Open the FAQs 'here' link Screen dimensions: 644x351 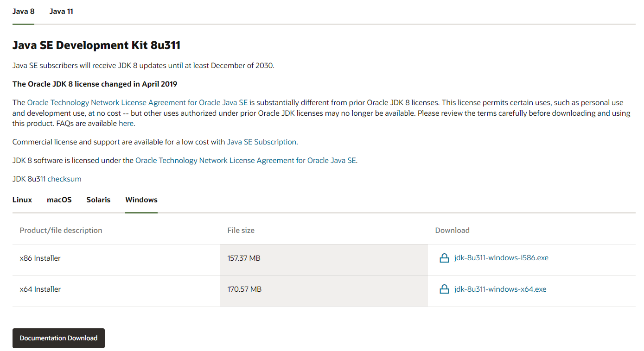pyautogui.click(x=126, y=124)
